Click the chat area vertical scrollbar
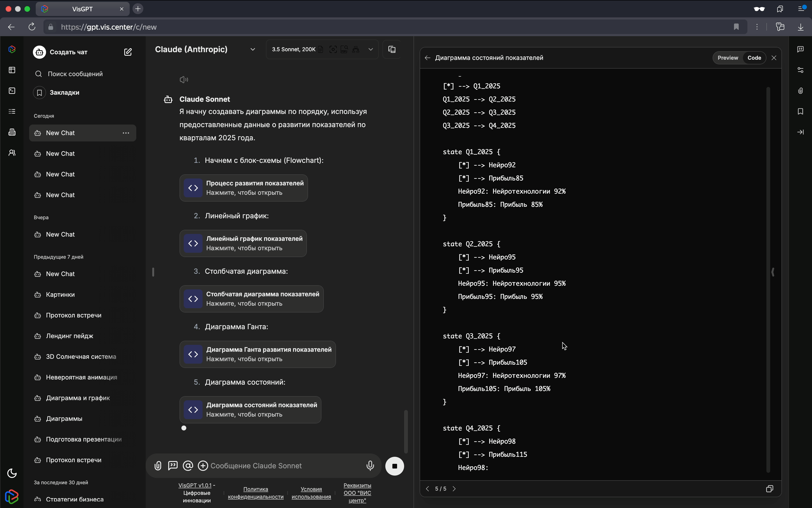This screenshot has width=812, height=508. (x=406, y=431)
